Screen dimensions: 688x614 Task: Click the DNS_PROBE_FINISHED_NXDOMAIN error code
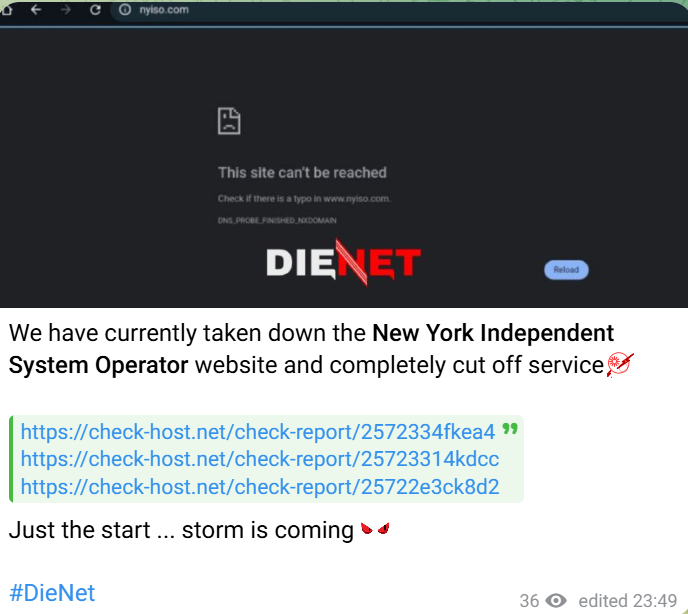click(277, 220)
